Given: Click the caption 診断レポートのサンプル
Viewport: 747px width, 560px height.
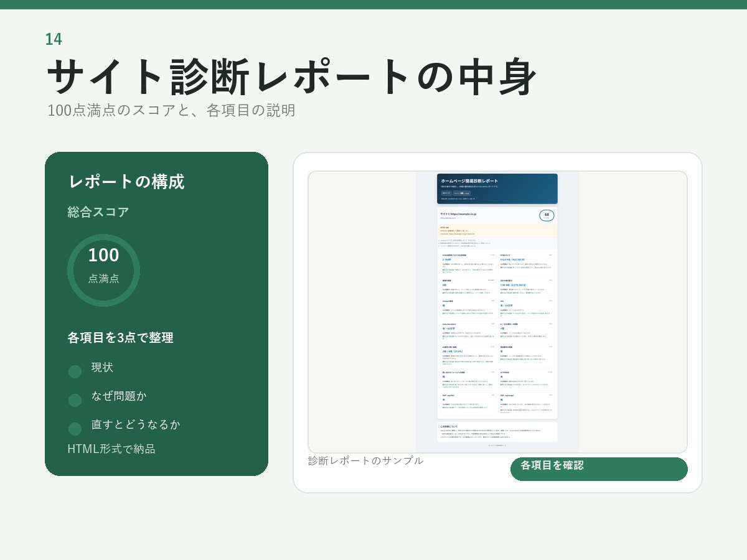Looking at the screenshot, I should pyautogui.click(x=366, y=460).
